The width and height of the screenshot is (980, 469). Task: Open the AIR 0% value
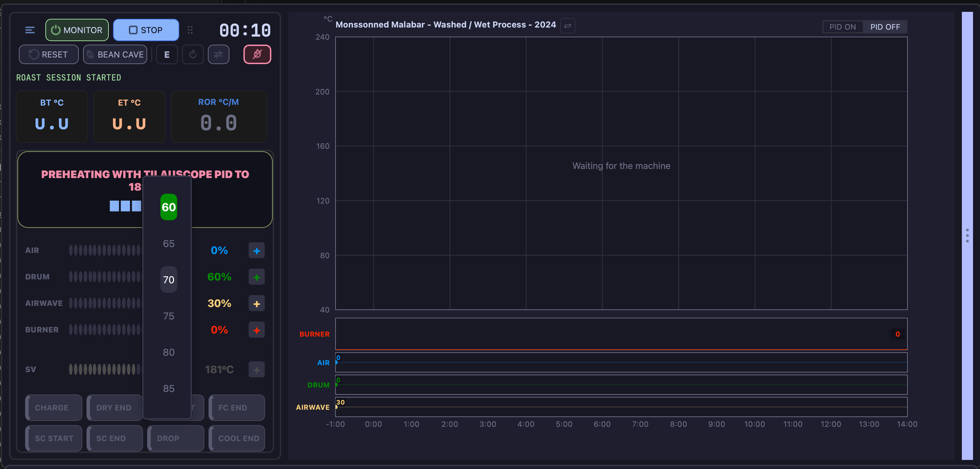[x=219, y=251]
